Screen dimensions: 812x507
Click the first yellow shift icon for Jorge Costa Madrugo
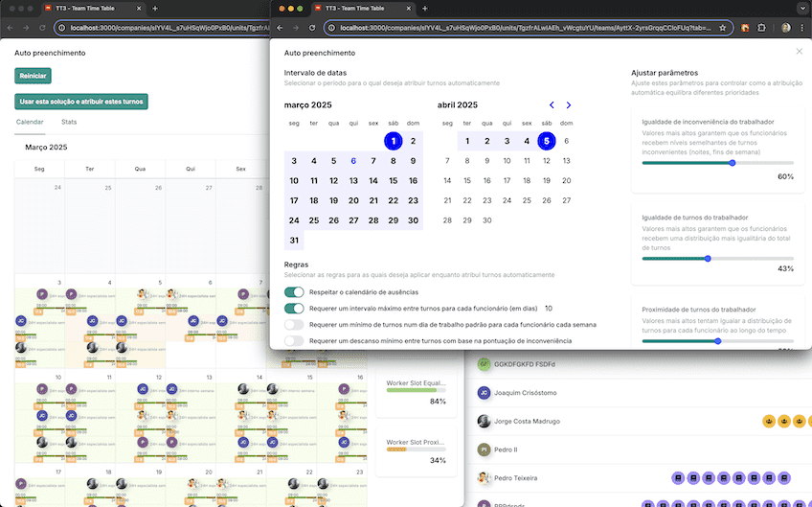tap(768, 421)
